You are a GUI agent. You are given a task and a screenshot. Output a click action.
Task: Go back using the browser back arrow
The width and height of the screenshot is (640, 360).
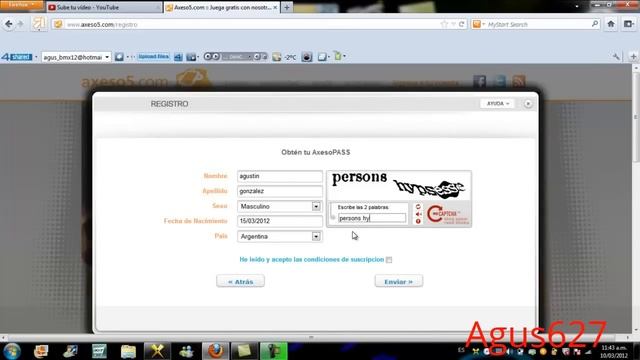(9, 24)
